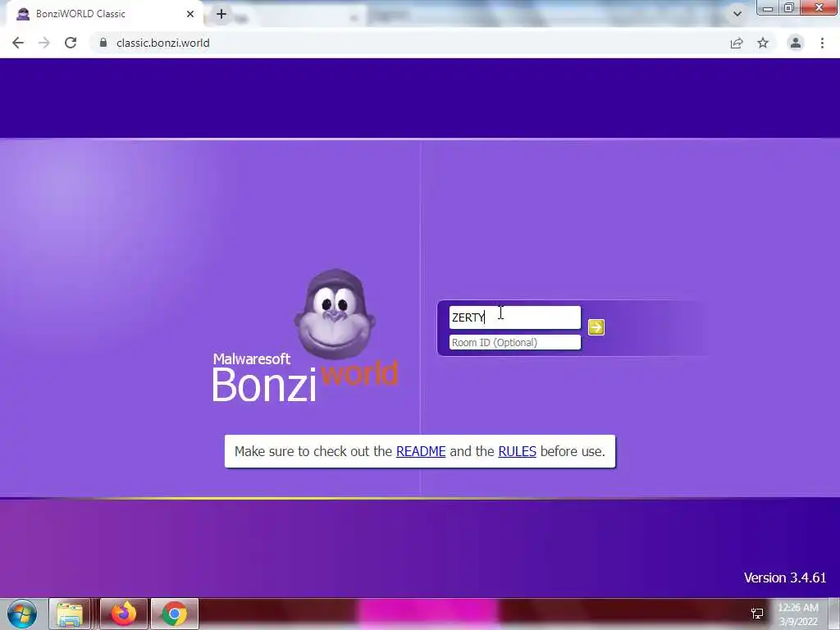Click the nickname field containing ZERTY

pos(515,317)
